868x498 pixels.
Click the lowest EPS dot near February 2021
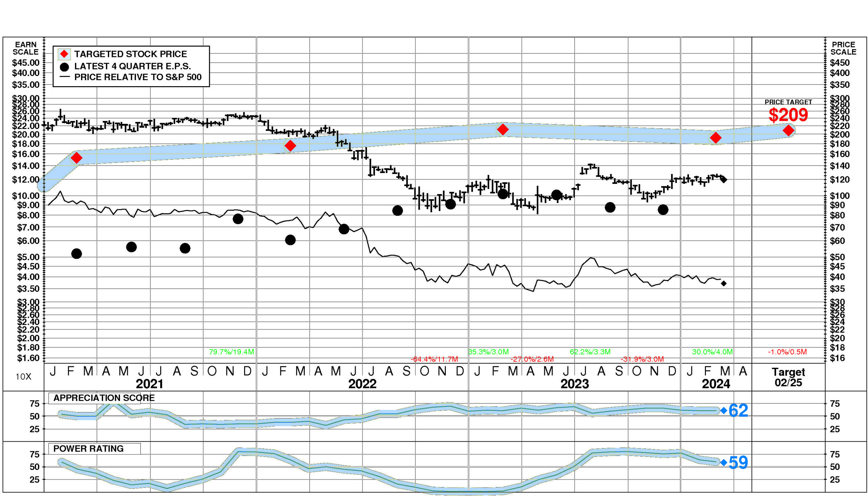pos(77,254)
